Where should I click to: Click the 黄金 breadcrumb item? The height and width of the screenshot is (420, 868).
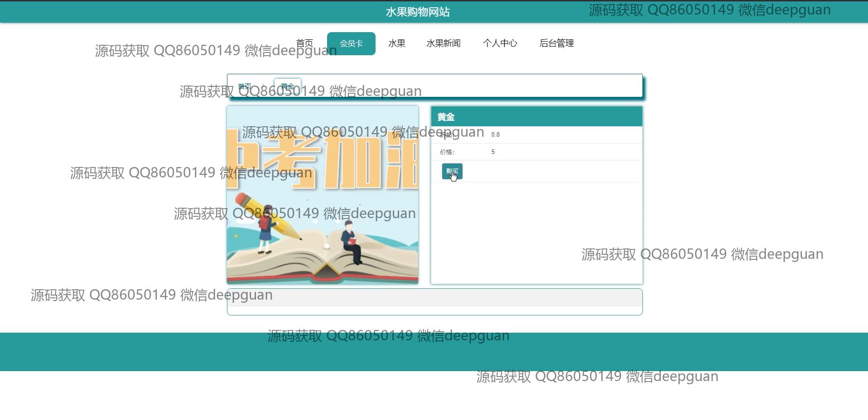[287, 86]
